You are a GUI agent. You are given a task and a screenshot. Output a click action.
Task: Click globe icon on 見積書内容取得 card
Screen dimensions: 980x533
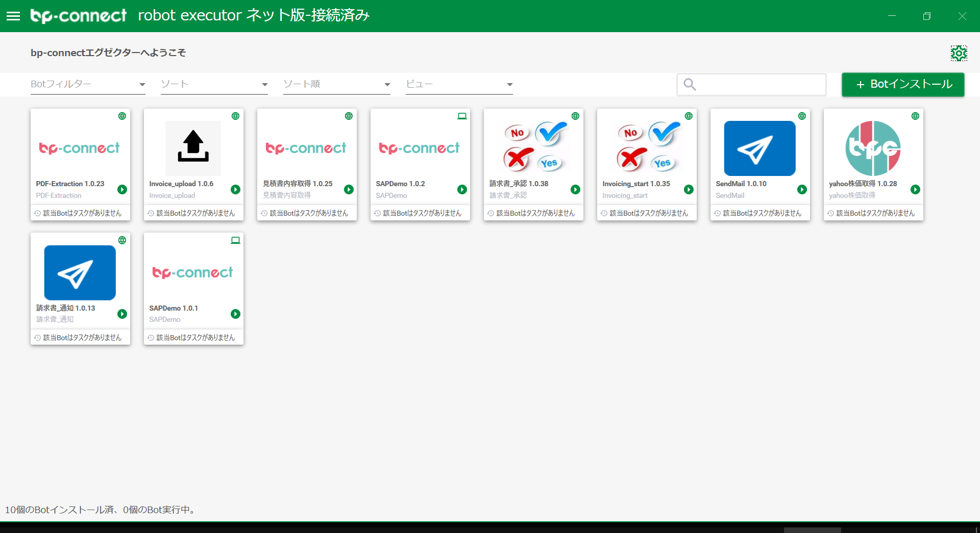click(x=349, y=116)
